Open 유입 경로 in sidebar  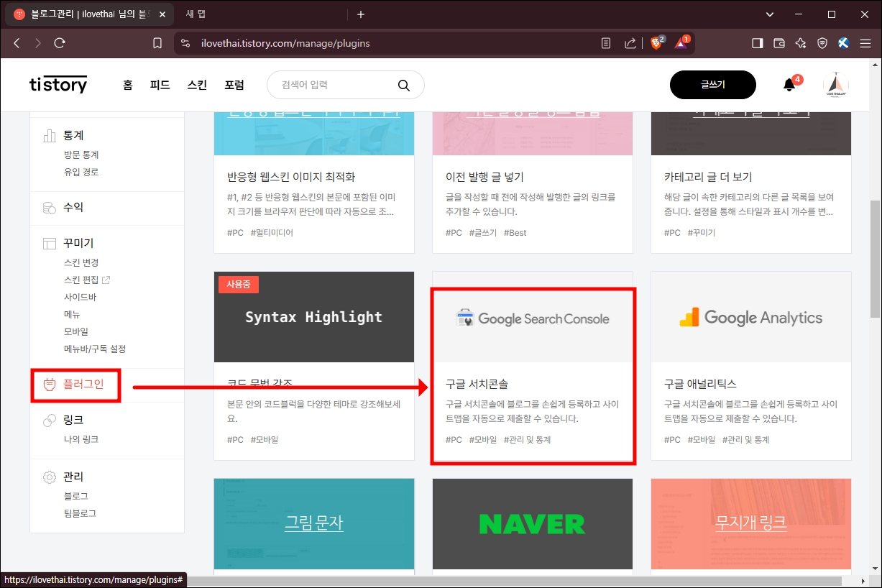tap(81, 172)
